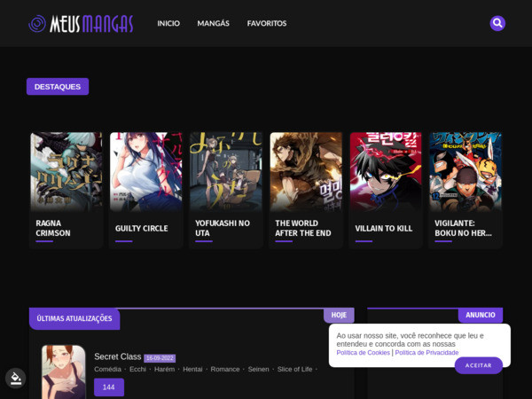Viewport: 532px width, 399px height.
Task: Click the VIGILANTE: BOKU NO HER... title
Action: (463, 228)
